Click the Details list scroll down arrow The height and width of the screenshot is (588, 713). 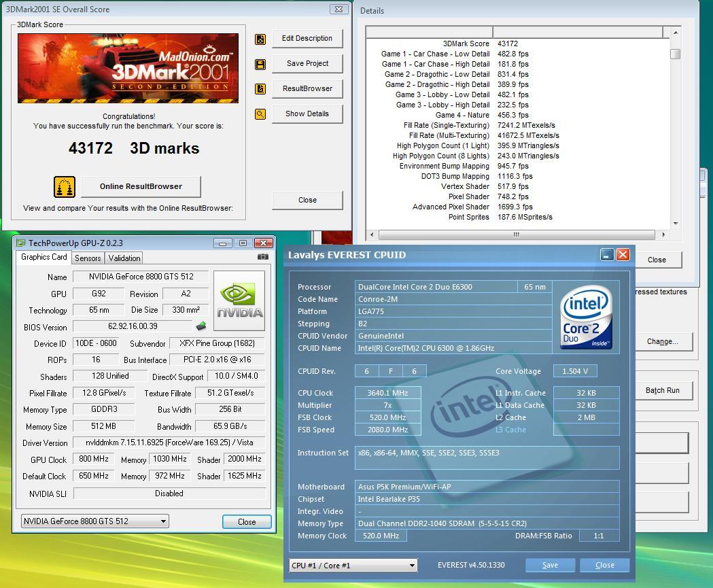pyautogui.click(x=676, y=223)
